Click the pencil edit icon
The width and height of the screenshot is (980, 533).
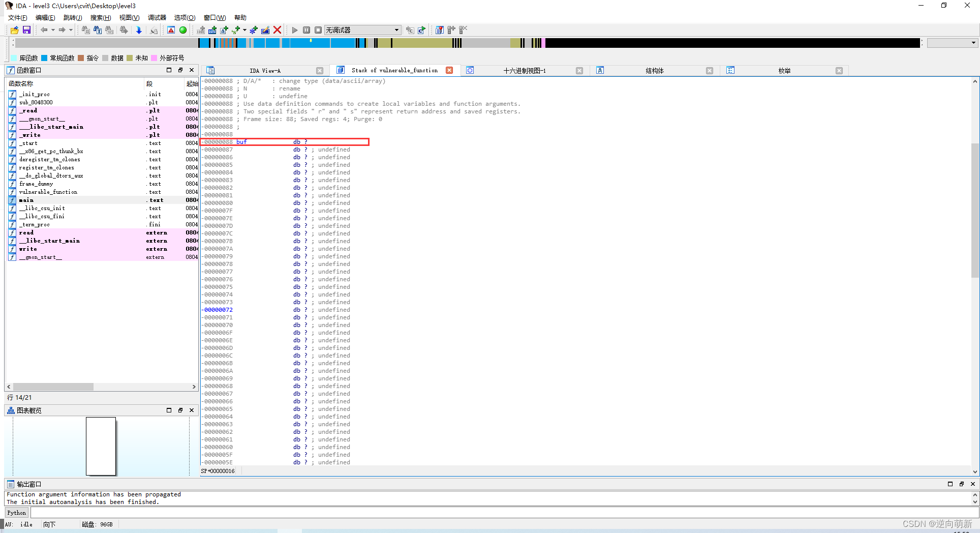click(265, 30)
